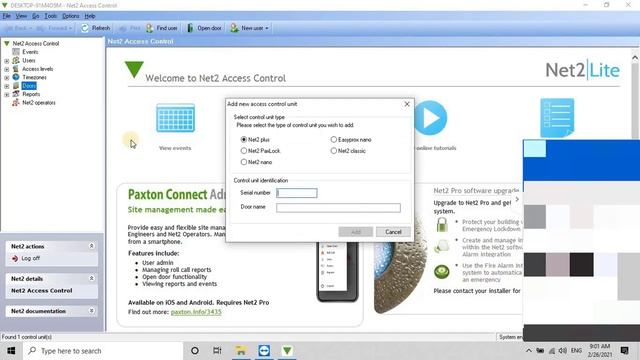Click the Timezones globe icon
The width and height of the screenshot is (640, 360).
click(16, 77)
